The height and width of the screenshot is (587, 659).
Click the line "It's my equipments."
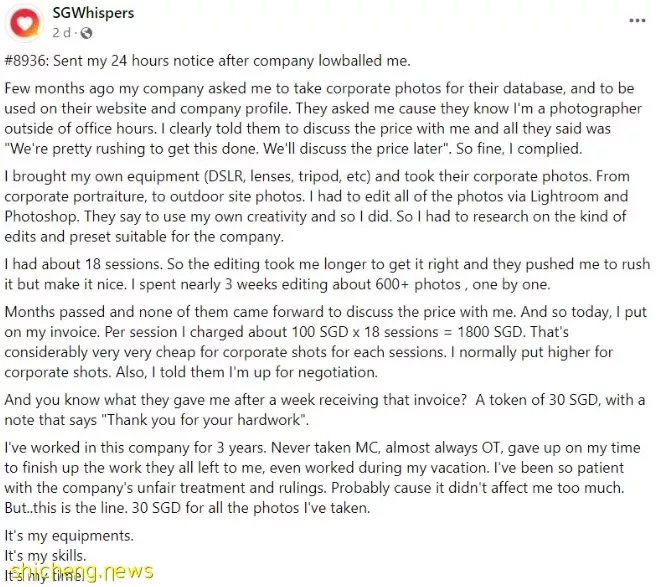69,536
